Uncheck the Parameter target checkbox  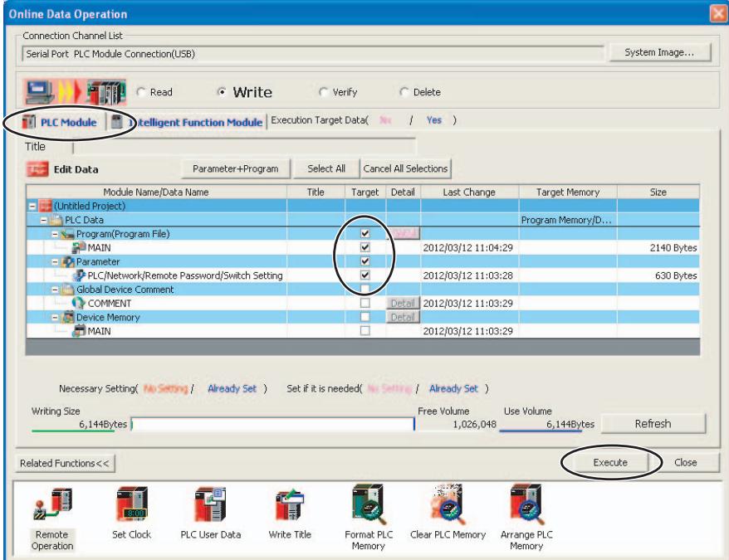coord(365,261)
